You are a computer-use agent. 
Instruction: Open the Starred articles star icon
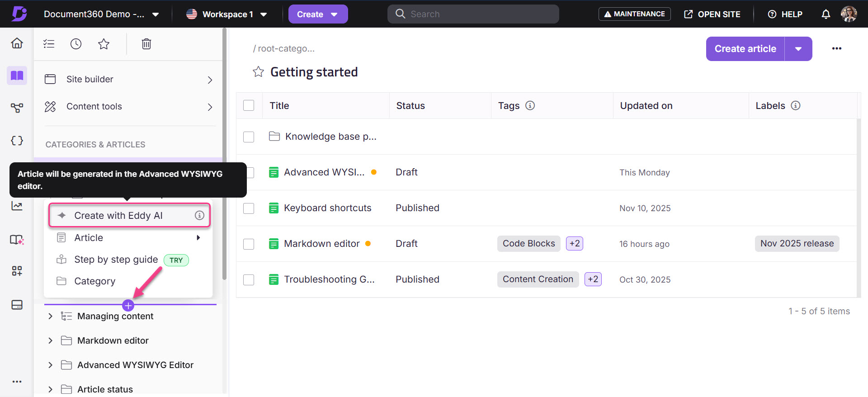(104, 44)
